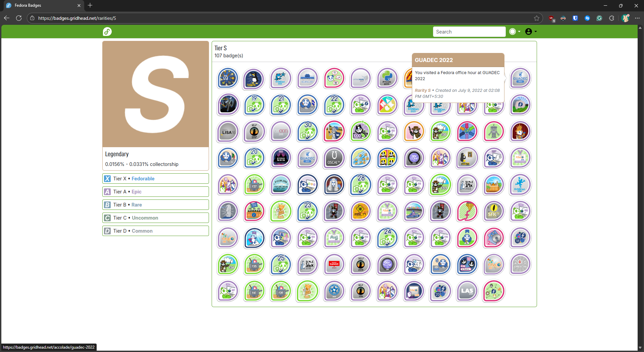Open the Bitwarden extension
This screenshot has height=352, width=644.
click(x=575, y=18)
